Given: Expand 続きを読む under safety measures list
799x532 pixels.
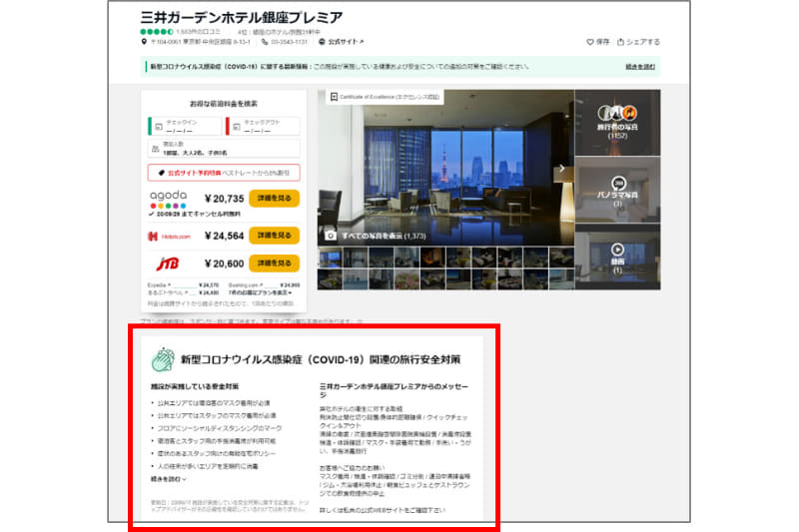Looking at the screenshot, I should (169, 479).
